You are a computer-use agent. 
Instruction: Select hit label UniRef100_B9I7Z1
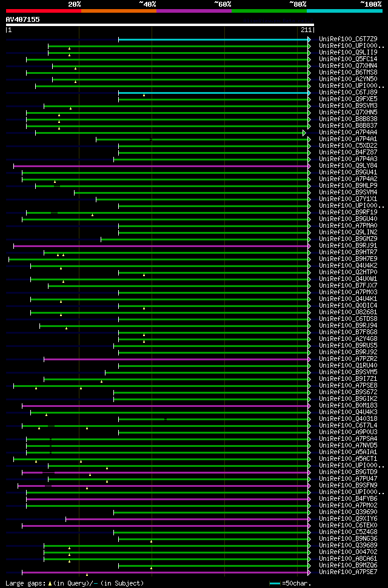[348, 378]
